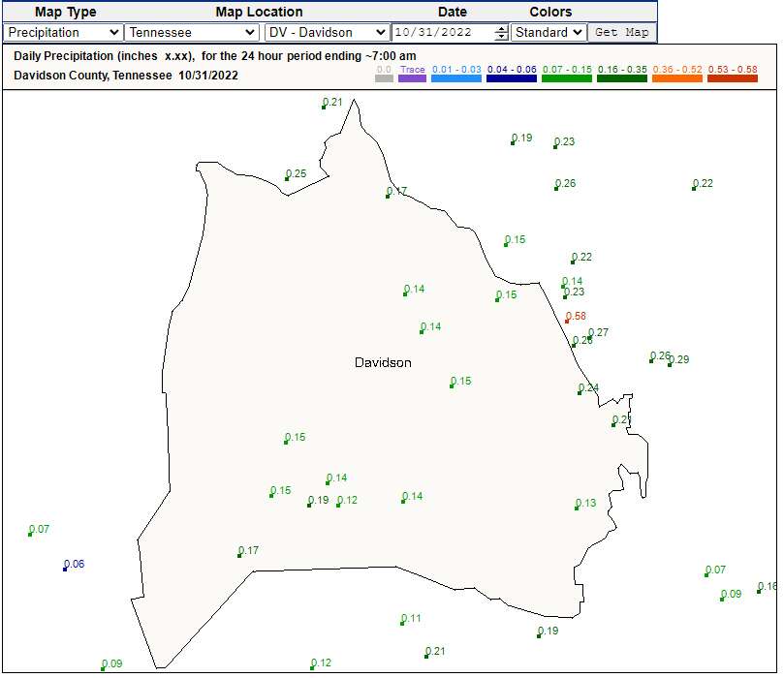Select the 0.19 station marker in northeast
784x678 pixels.
click(513, 143)
